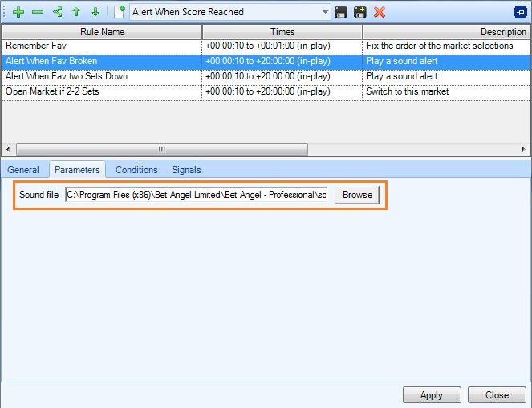The image size is (532, 408).
Task: Select the Open Market if 2-2 Sets rule
Action: [52, 92]
